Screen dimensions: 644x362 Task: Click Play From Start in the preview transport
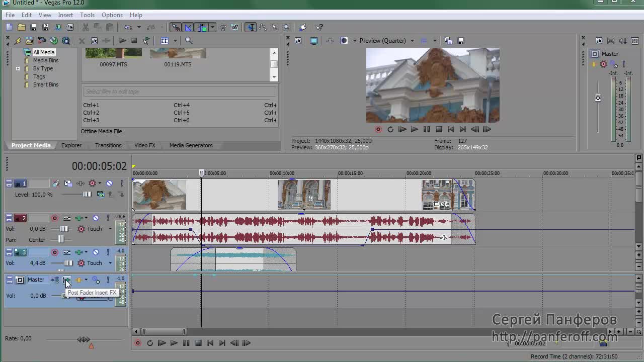coord(402,129)
